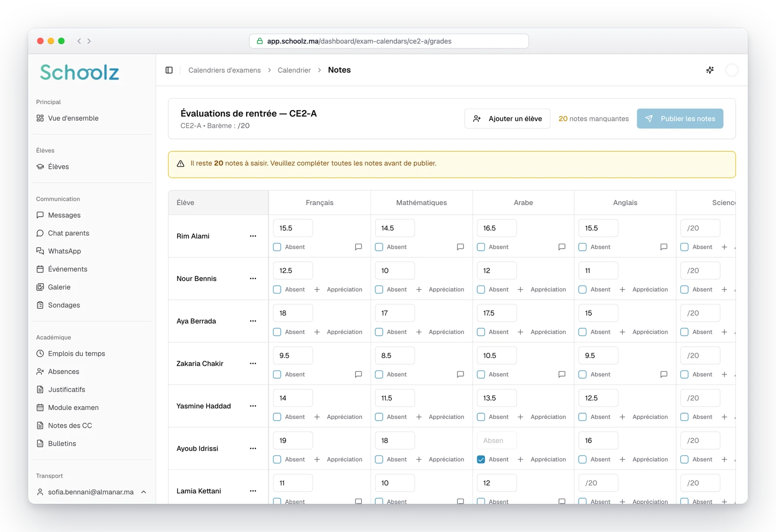Add Appréciation for Yasmine Haddad's Arabe

coord(542,417)
